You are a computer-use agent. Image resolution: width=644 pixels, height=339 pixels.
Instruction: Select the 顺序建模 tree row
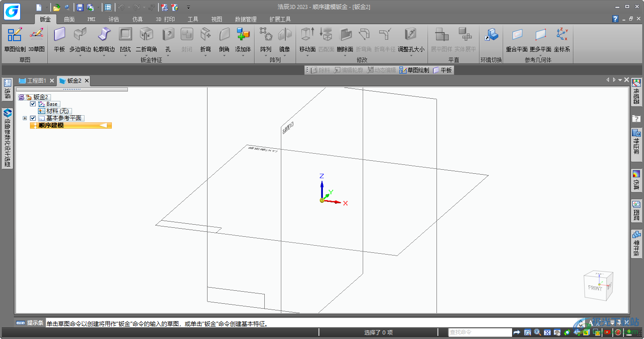71,126
